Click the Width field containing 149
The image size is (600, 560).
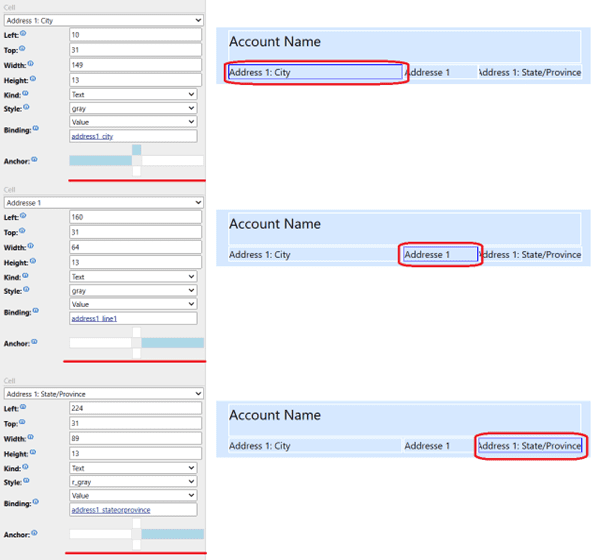tap(133, 65)
